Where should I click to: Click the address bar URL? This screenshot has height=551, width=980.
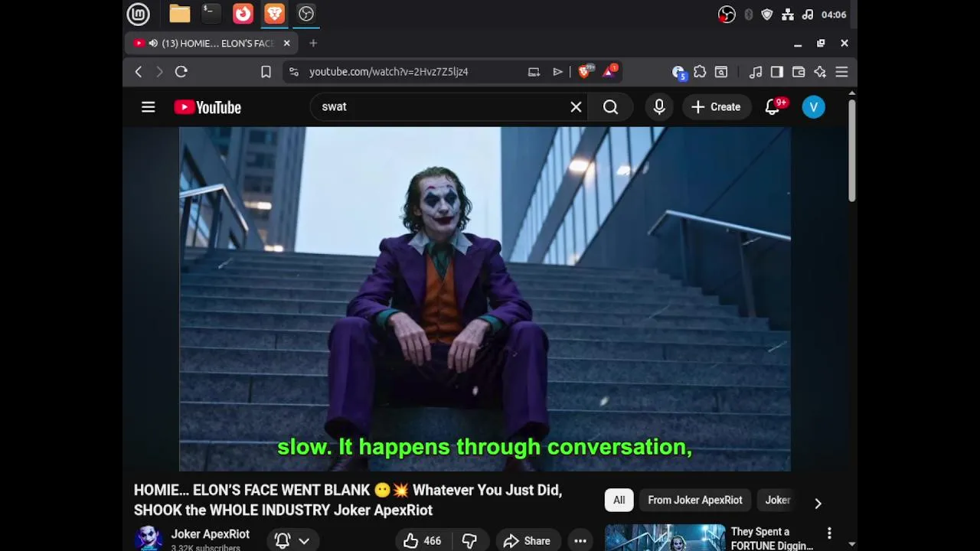coord(388,72)
